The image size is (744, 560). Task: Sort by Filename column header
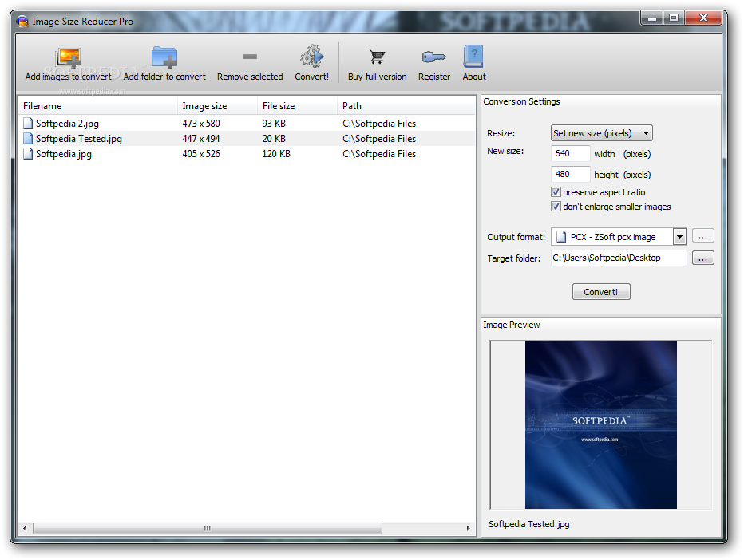[97, 106]
